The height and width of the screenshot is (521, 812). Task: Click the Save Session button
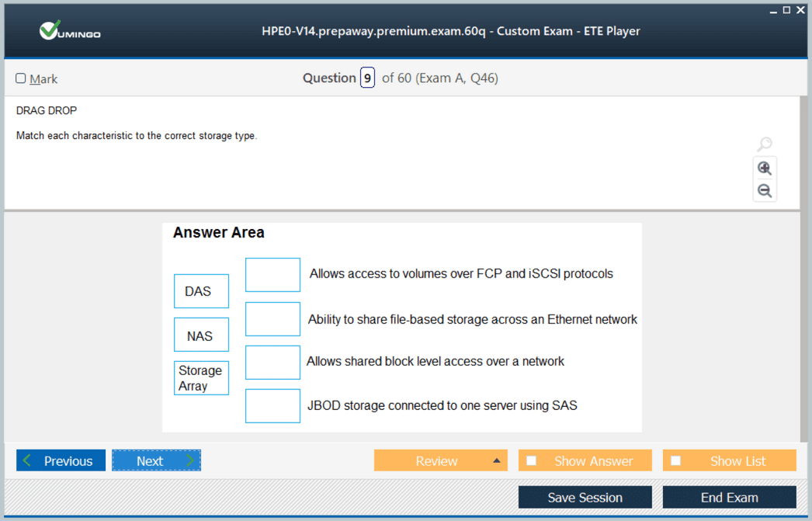coord(585,497)
